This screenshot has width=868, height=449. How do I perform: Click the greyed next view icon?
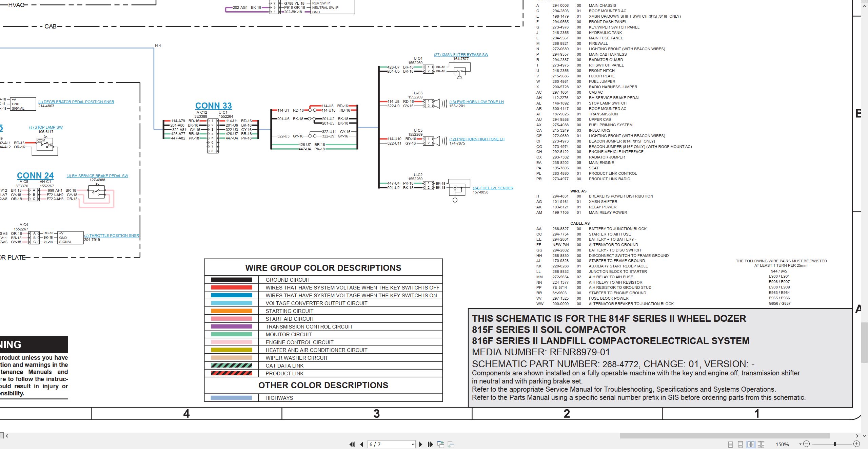click(451, 444)
